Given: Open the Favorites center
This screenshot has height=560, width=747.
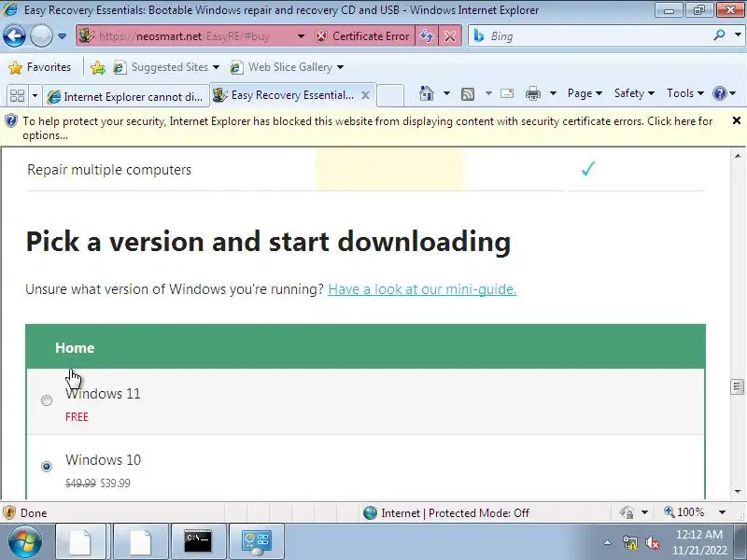Looking at the screenshot, I should point(40,67).
